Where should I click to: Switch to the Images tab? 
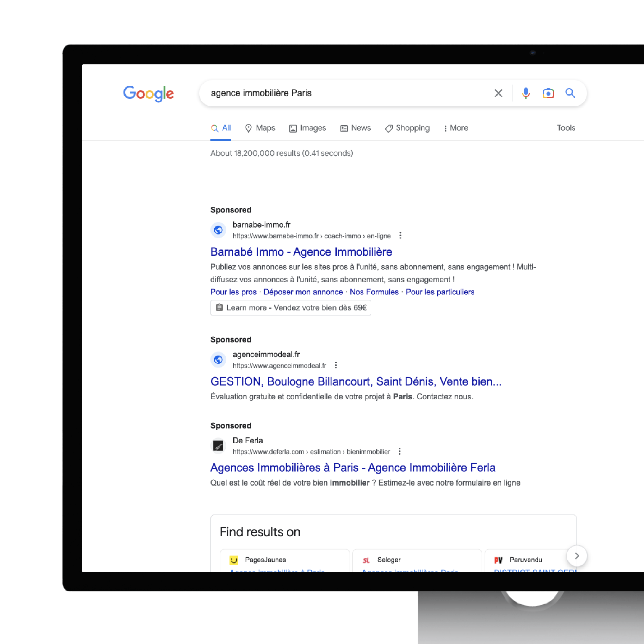tap(308, 128)
